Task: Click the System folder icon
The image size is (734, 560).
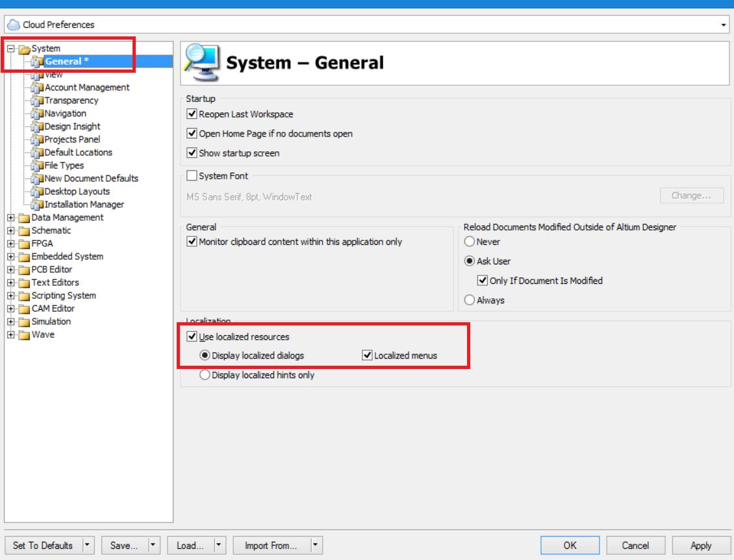Action: pos(24,49)
